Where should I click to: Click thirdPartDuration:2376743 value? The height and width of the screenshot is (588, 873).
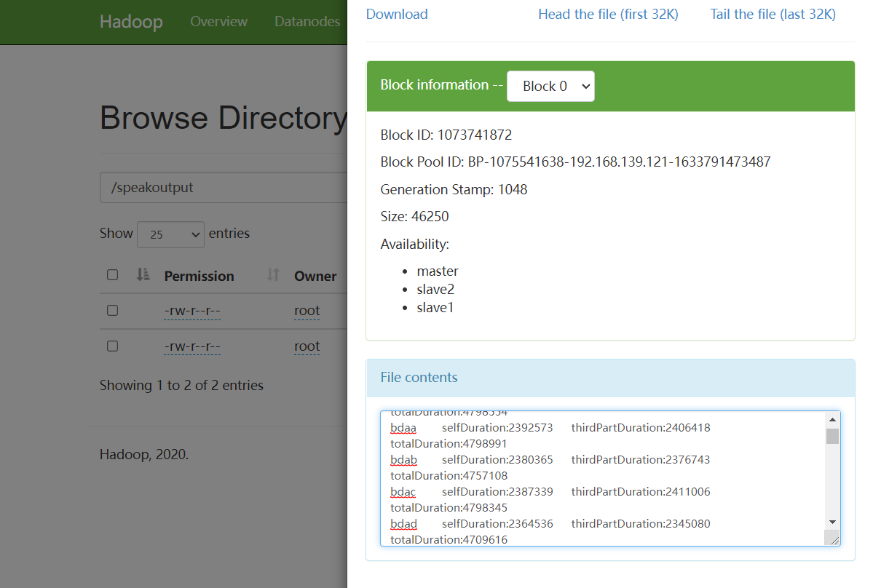coord(640,460)
